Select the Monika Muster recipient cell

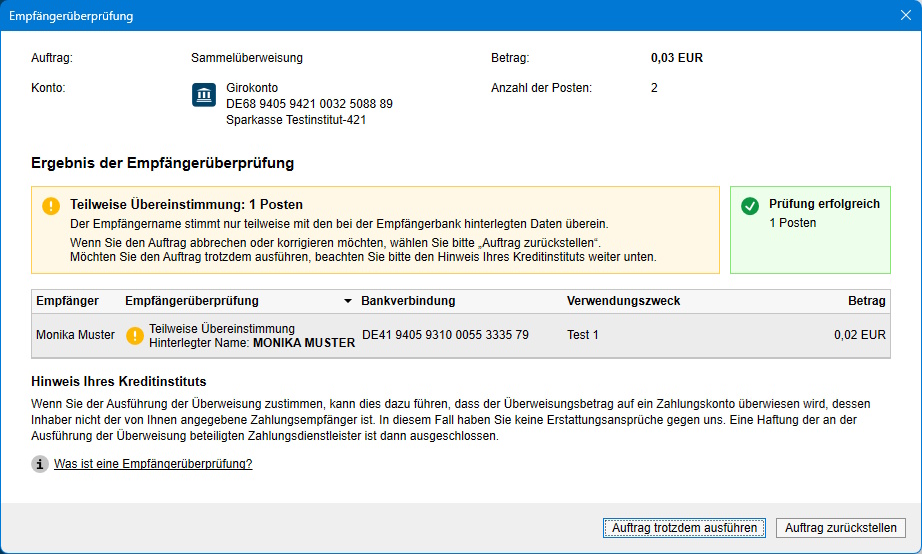point(75,335)
